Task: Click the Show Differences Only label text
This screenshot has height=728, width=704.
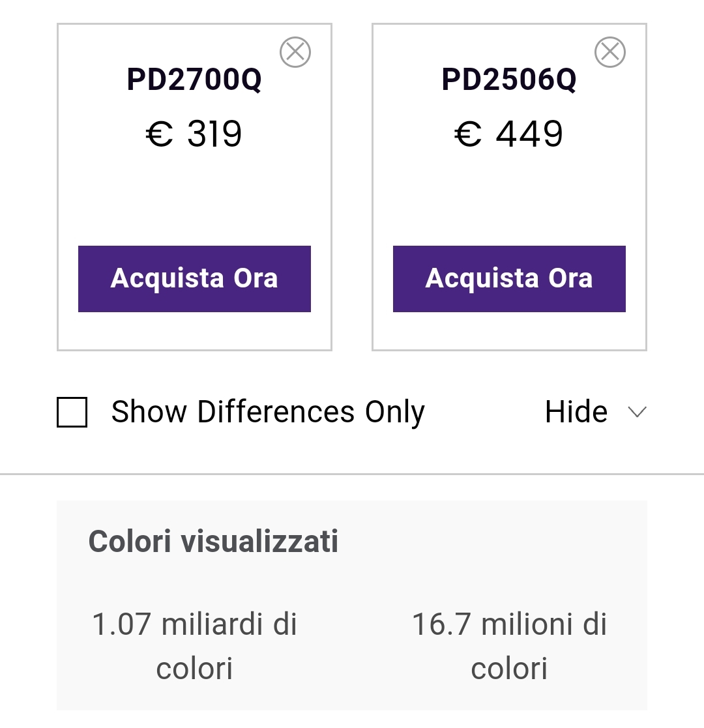Action: [x=268, y=412]
